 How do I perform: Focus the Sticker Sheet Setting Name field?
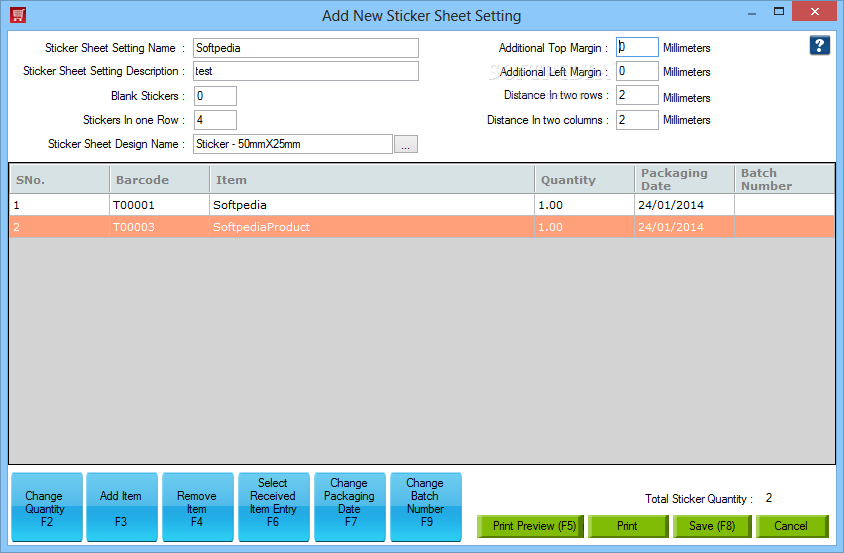tap(306, 48)
